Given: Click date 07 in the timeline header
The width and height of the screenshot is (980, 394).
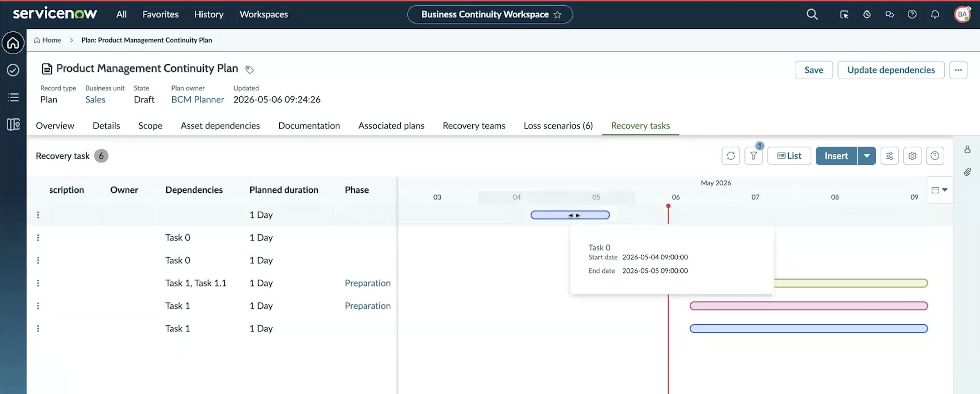Looking at the screenshot, I should click(755, 197).
